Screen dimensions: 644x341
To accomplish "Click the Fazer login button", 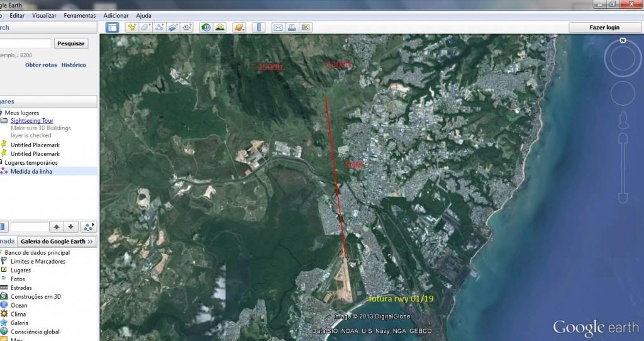I will tap(604, 28).
